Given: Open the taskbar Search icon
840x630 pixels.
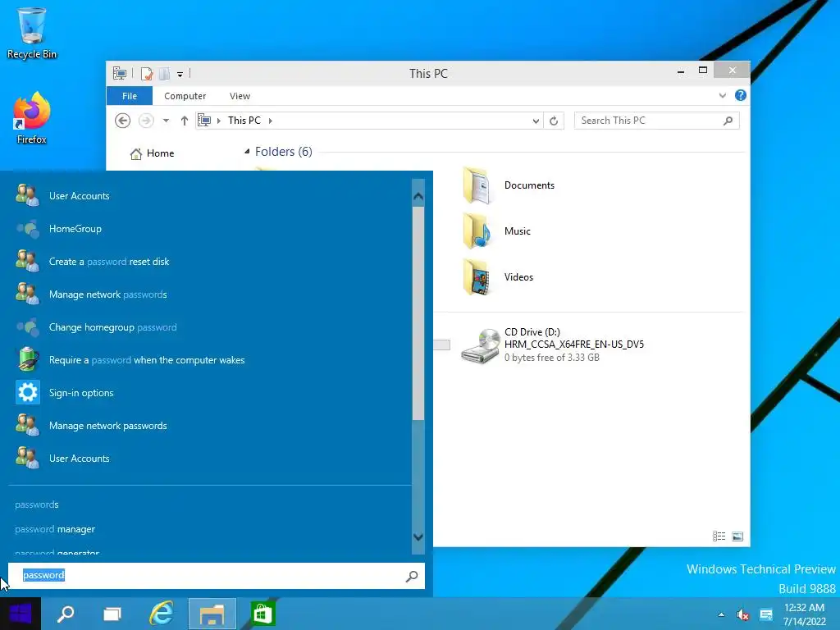Looking at the screenshot, I should pos(66,614).
